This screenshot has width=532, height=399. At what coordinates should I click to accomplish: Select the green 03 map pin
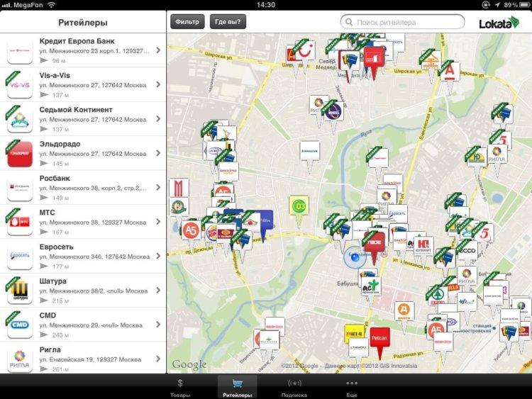[x=299, y=206]
